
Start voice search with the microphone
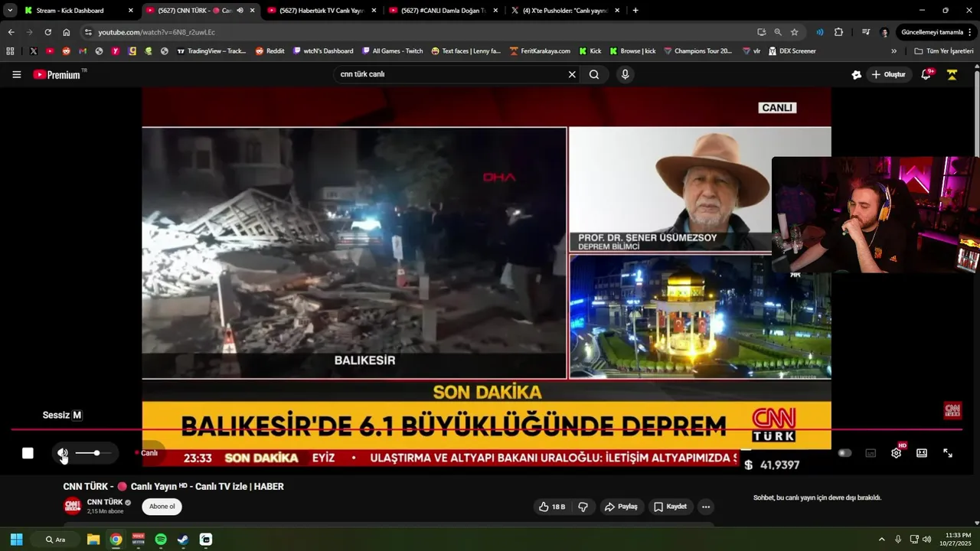click(x=626, y=74)
